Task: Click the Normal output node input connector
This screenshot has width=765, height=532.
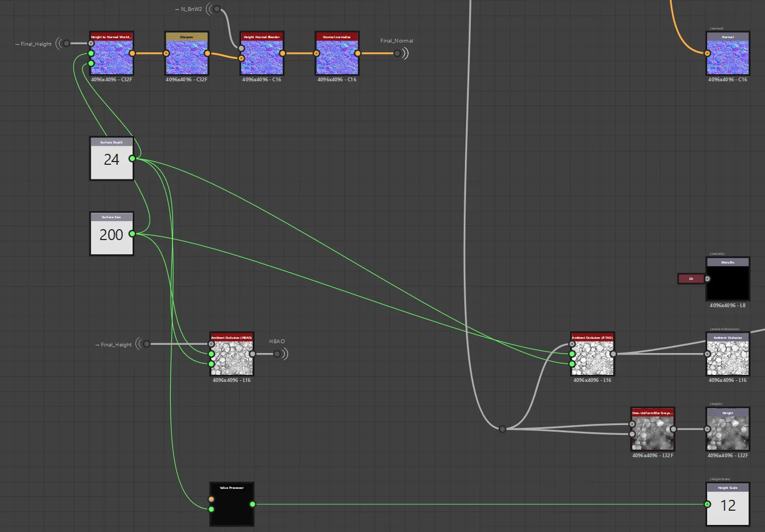Action: [707, 53]
